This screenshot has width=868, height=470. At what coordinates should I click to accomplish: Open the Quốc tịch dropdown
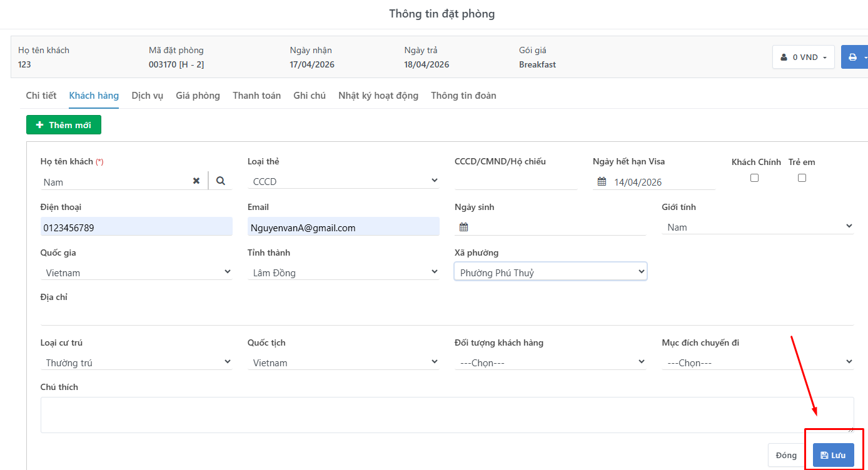coord(343,362)
